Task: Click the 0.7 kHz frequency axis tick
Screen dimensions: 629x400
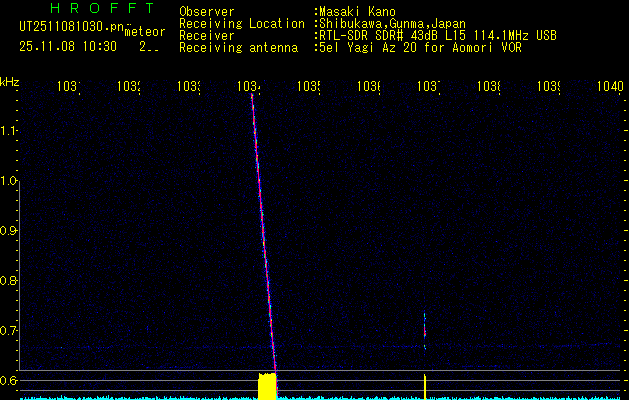Action: (10, 331)
